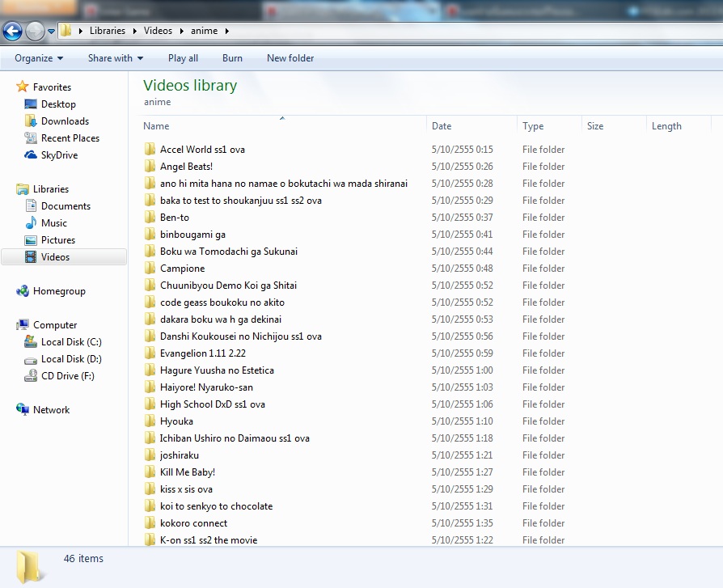This screenshot has height=588, width=723.
Task: Click the Burn toolbar button
Action: (x=232, y=58)
